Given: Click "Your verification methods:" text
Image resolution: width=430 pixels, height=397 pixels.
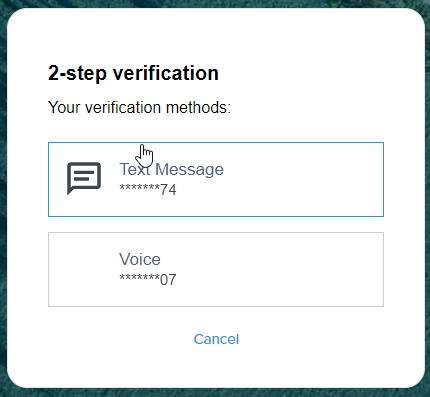Looking at the screenshot, I should coord(139,107).
